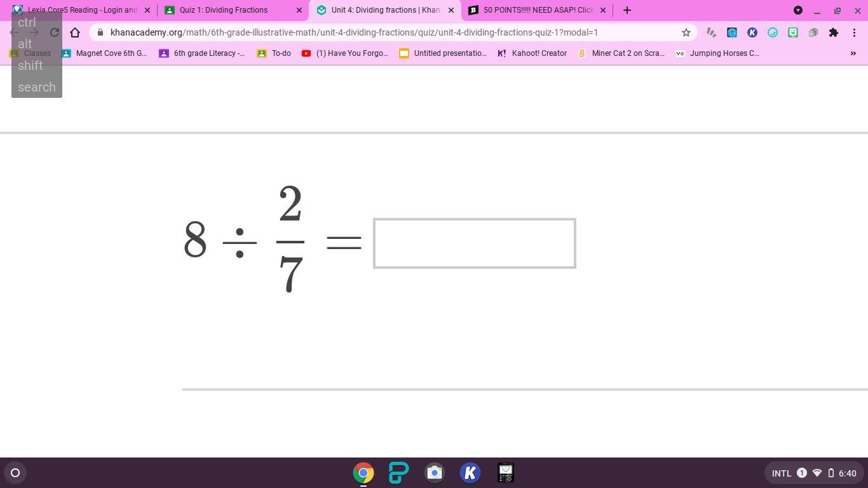View site security lock icon

coord(100,32)
